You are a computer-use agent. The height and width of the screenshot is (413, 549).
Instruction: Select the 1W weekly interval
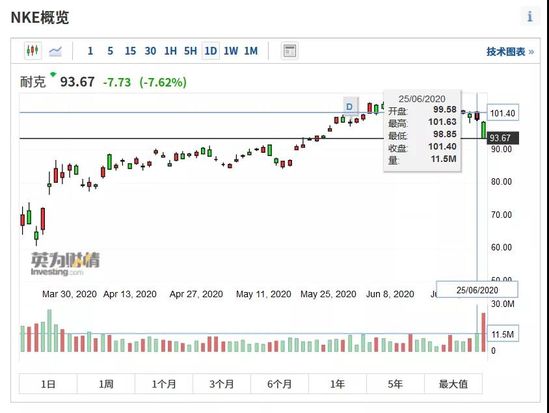pos(231,51)
